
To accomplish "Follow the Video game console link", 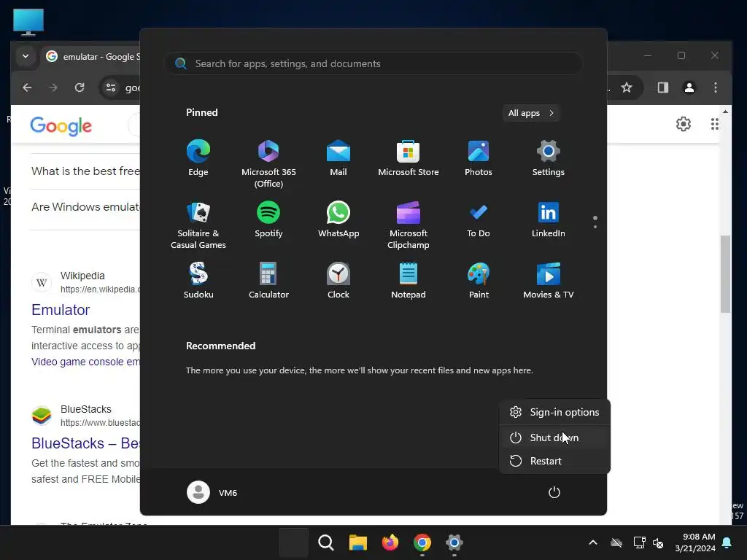I will click(x=86, y=362).
